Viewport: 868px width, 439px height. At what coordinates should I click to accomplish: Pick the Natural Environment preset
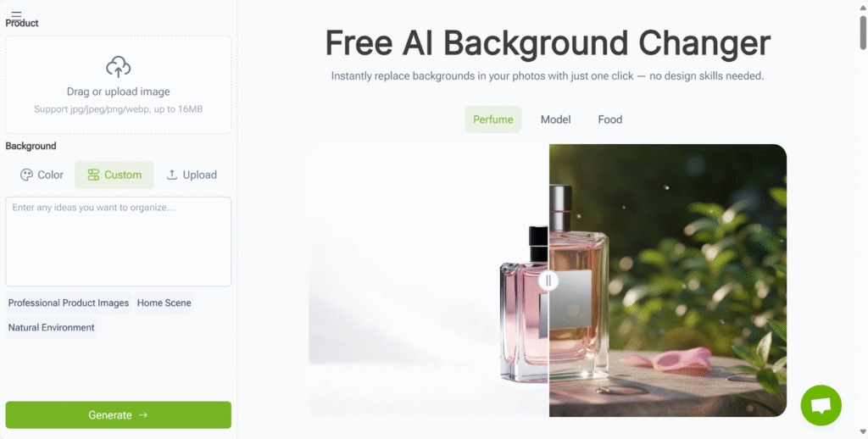point(52,327)
